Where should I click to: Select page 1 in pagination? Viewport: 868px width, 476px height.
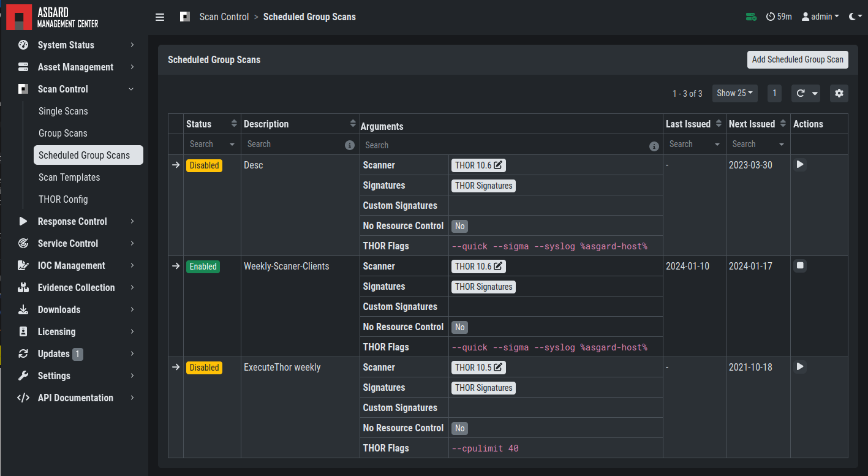774,93
